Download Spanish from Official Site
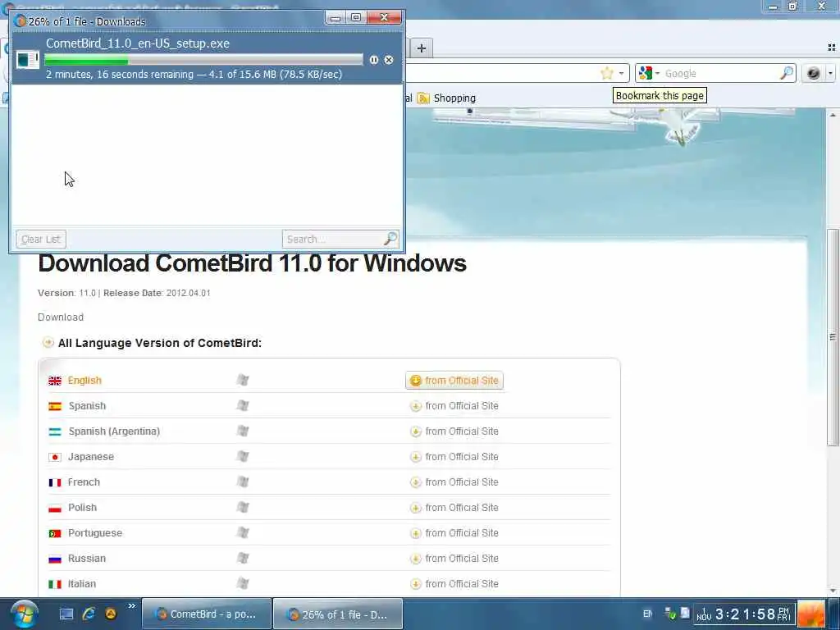The image size is (840, 630). tap(454, 406)
